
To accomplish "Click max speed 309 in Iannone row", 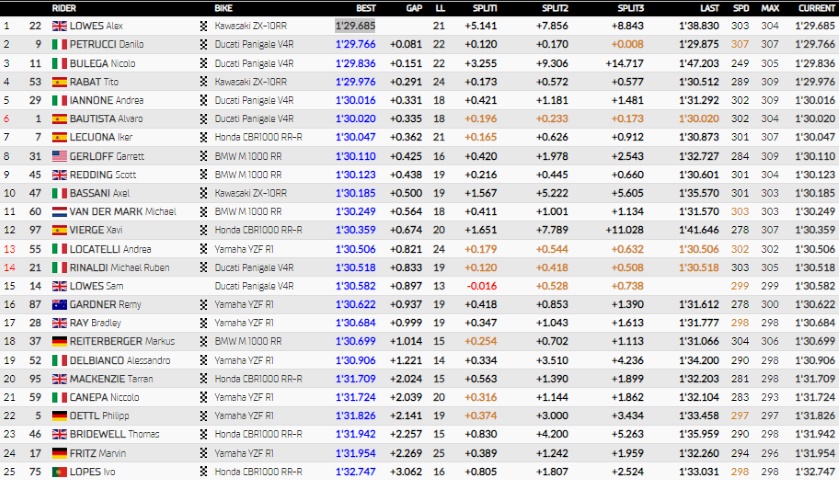I will click(x=770, y=100).
